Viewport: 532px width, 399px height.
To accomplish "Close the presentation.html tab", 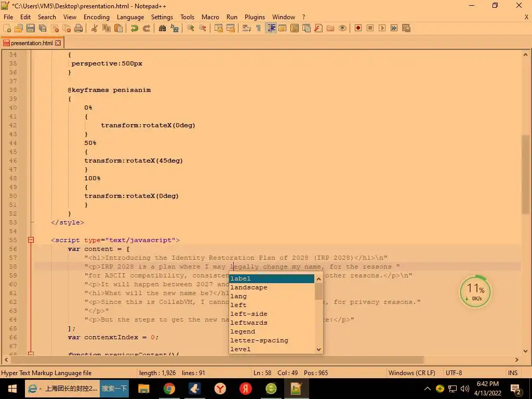I will tap(58, 43).
